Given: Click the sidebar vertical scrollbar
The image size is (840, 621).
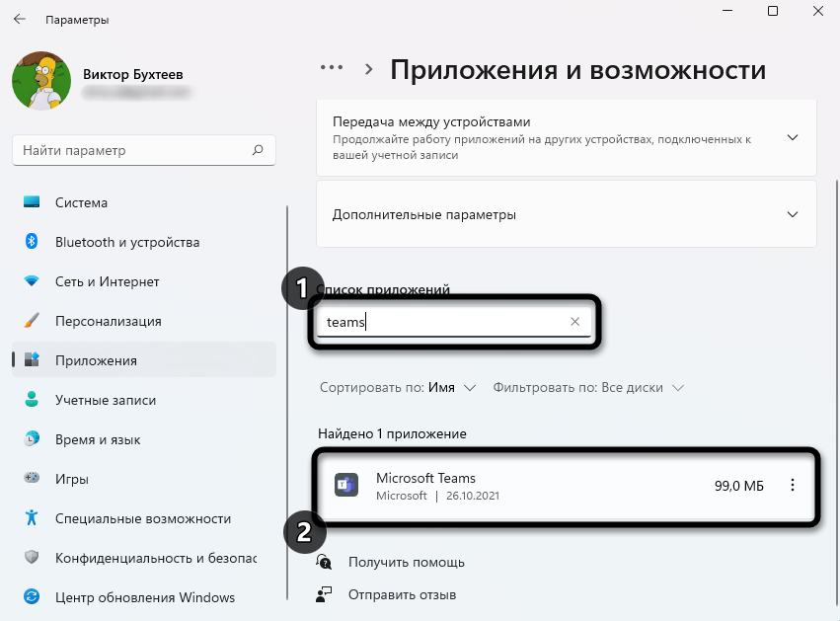Looking at the screenshot, I should (x=287, y=403).
